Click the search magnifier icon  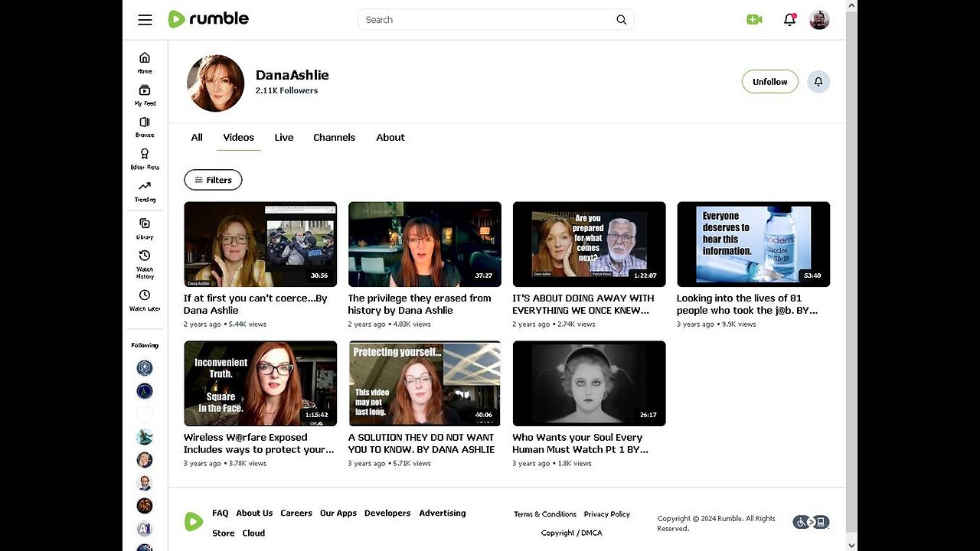pos(621,20)
